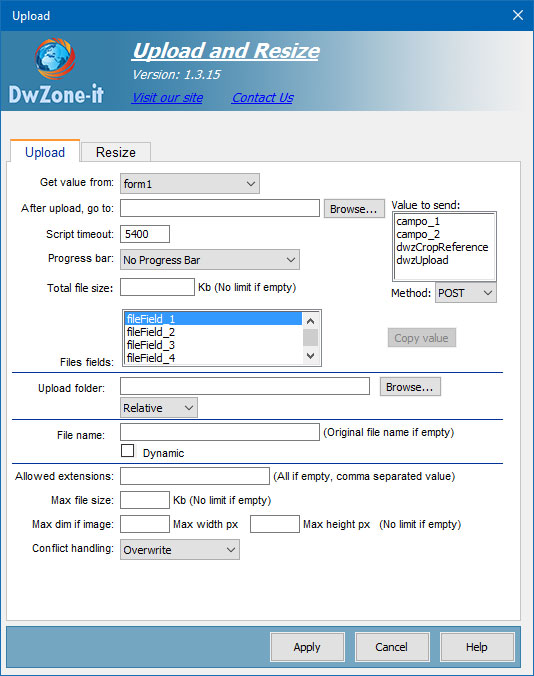Enable the Dynamic file name checkbox
Viewport: 534px width, 676px height.
pos(128,451)
